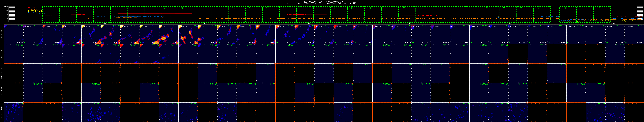Open 3.0-6.0 keV image starting 01:09:20
Image resolution: width=644 pixels, height=122 pixels.
pos(149,34)
